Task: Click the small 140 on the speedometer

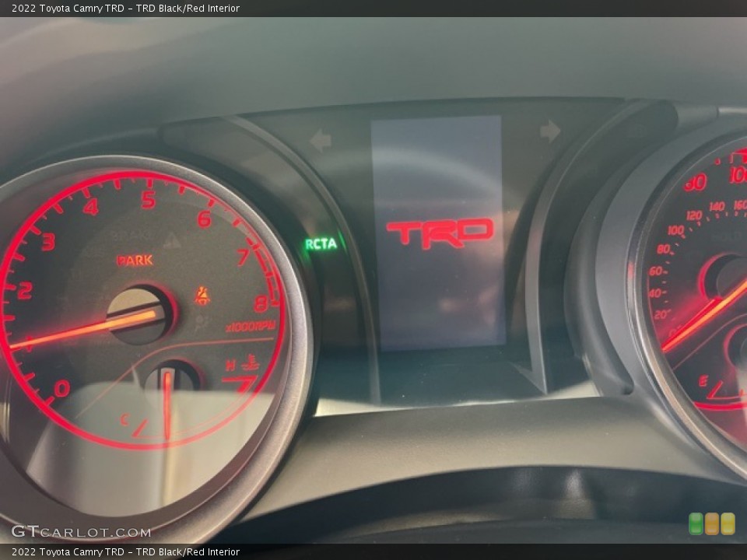Action: [717, 206]
